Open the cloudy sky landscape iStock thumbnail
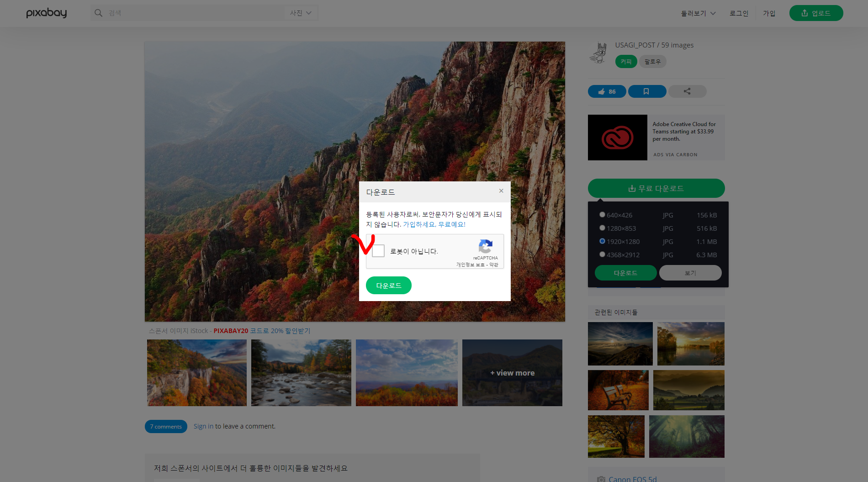868x482 pixels. point(407,373)
